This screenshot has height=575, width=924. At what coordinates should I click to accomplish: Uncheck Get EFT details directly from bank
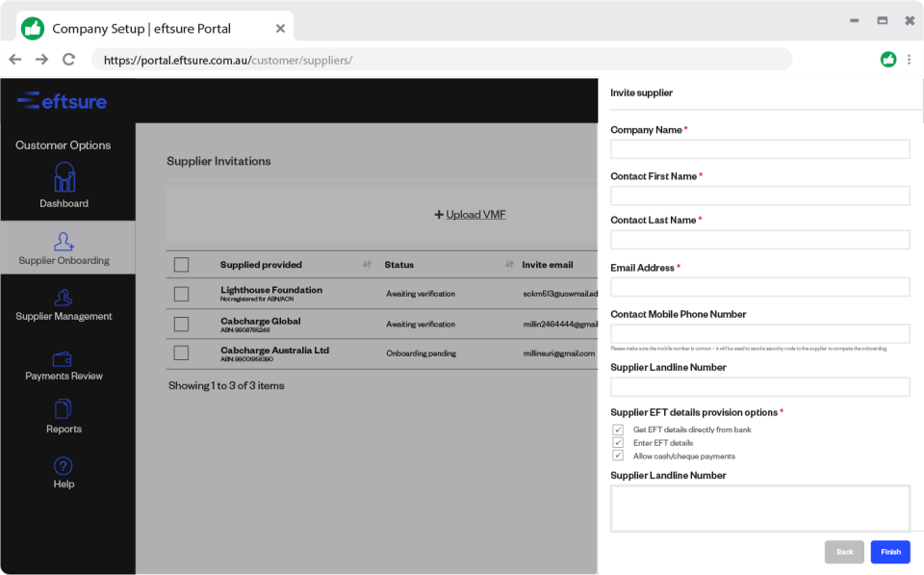(x=617, y=430)
